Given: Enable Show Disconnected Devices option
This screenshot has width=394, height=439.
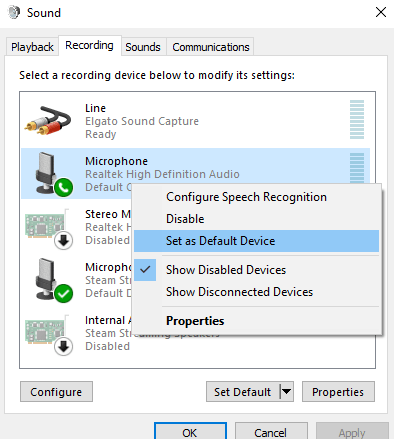Looking at the screenshot, I should pos(239,292).
